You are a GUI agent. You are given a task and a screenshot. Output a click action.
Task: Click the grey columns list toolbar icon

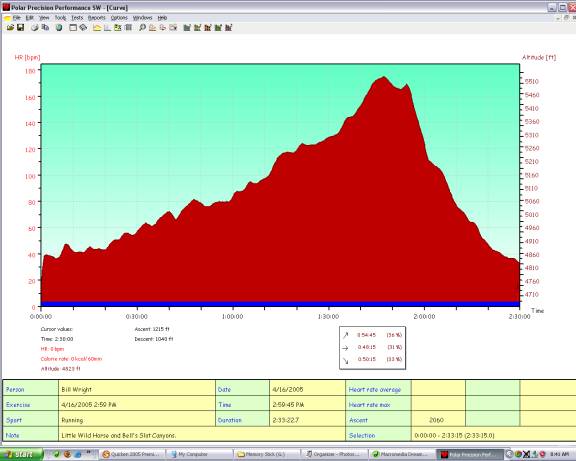pos(129,28)
